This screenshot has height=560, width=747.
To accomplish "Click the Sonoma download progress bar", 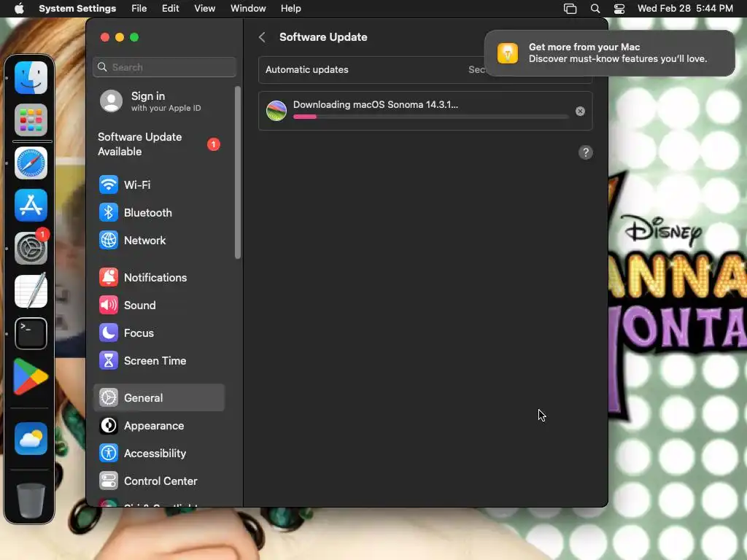I will click(430, 117).
